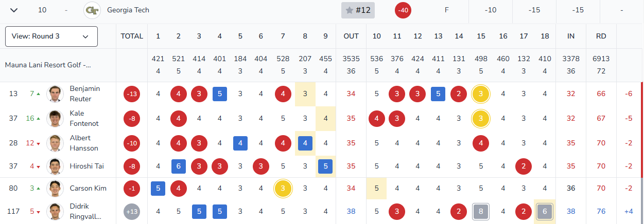This screenshot has height=224, width=644.
Task: Open the View: Round 3 dropdown
Action: coord(51,36)
